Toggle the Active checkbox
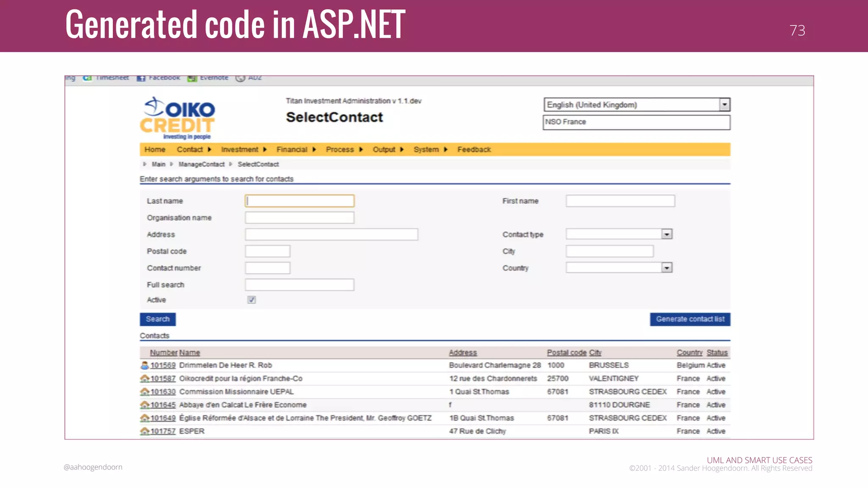Image resolution: width=868 pixels, height=488 pixels. [x=251, y=300]
